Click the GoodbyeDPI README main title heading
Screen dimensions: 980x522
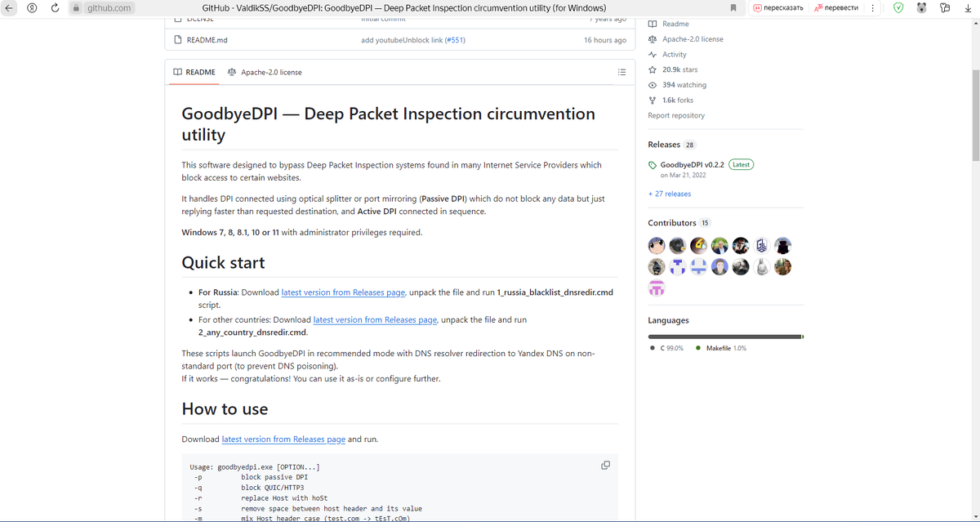[x=389, y=123]
